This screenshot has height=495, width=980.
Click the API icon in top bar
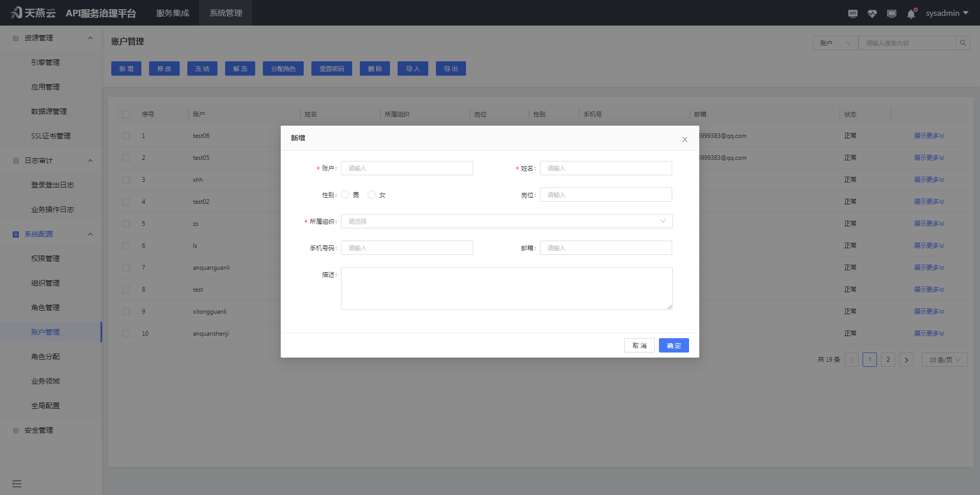pyautogui.click(x=852, y=14)
